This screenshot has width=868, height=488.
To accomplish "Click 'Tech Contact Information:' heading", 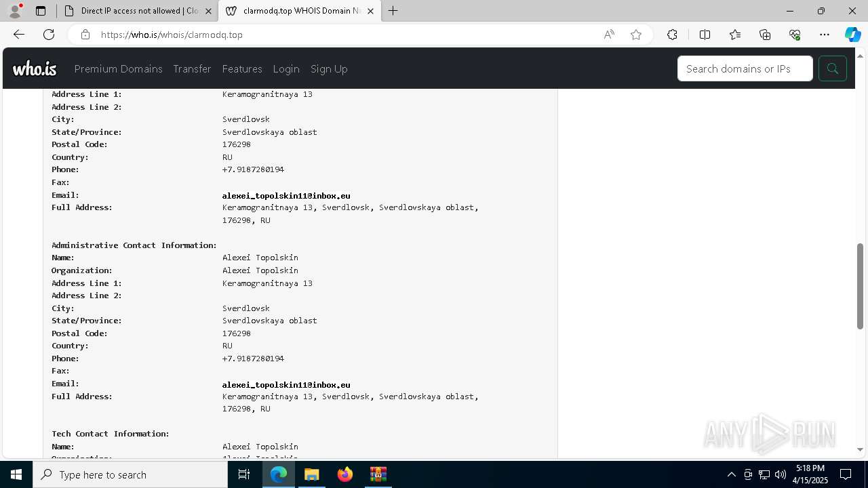I will [111, 434].
